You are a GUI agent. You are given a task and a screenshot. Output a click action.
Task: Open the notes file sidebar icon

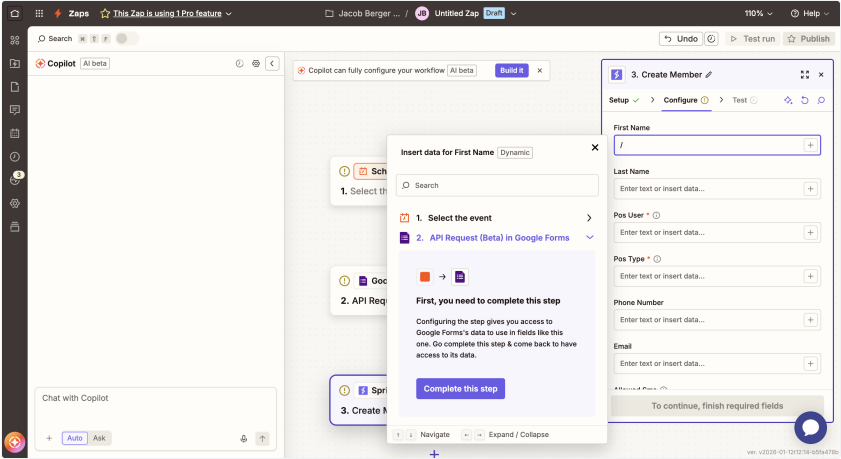[14, 87]
